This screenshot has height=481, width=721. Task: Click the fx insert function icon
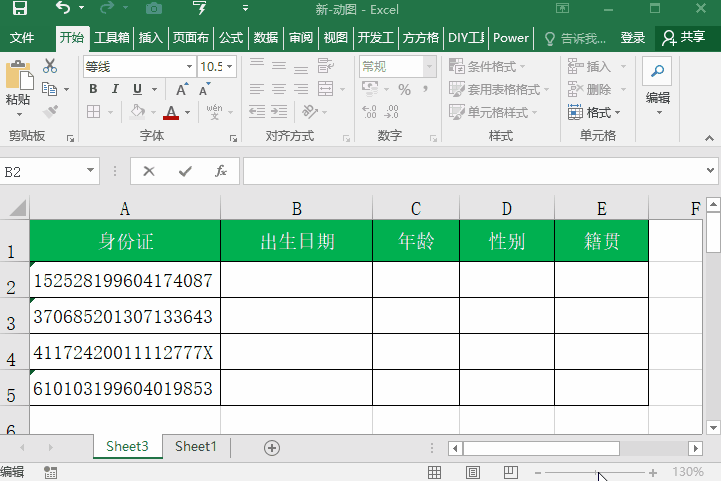click(x=221, y=172)
